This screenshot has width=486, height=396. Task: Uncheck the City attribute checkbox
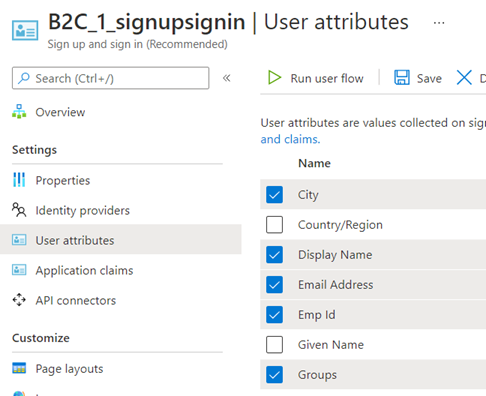pyautogui.click(x=274, y=195)
